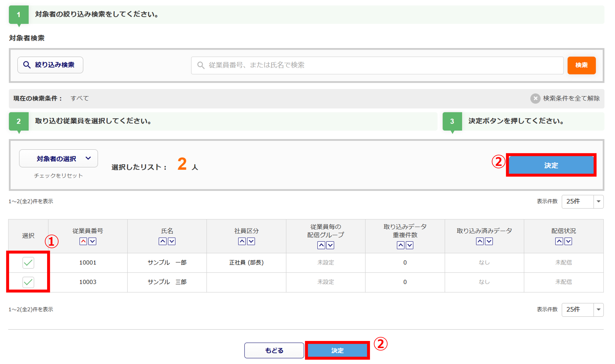This screenshot has width=615, height=364.
Task: Uncheck employee 10001 サンプル 一郎
Action: point(28,263)
